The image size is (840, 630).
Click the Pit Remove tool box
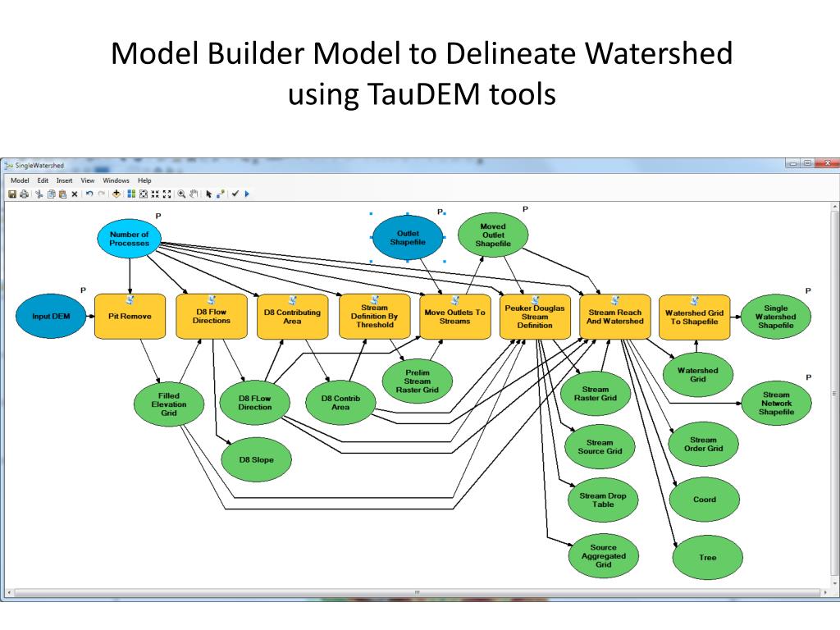(x=130, y=316)
